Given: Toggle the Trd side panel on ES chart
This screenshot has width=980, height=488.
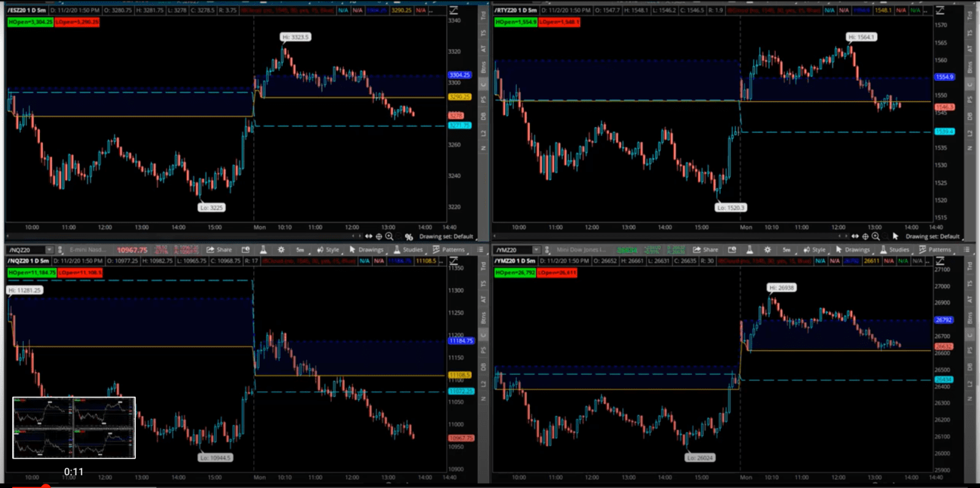Looking at the screenshot, I should [483, 15].
